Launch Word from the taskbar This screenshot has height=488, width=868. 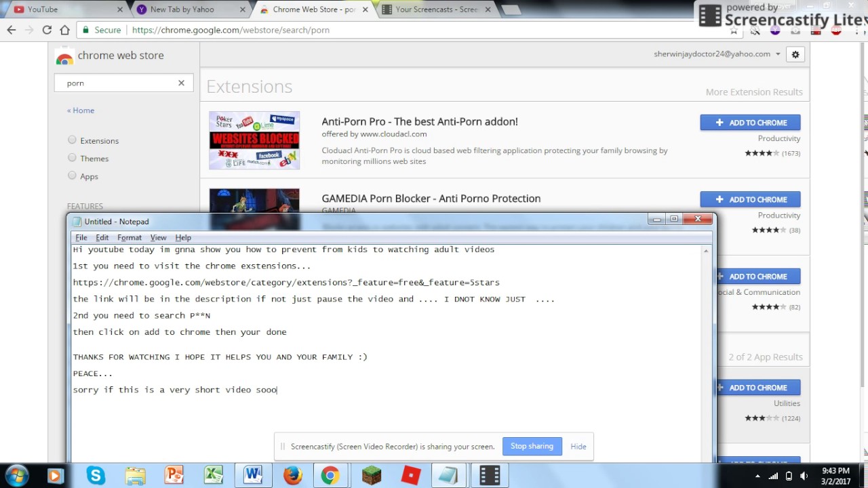(253, 476)
